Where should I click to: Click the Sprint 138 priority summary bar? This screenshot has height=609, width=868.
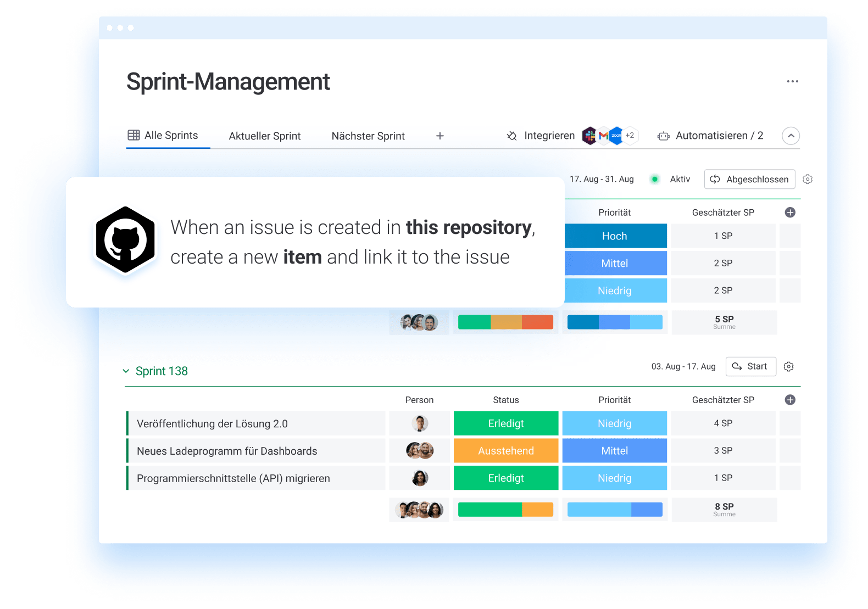(x=615, y=510)
